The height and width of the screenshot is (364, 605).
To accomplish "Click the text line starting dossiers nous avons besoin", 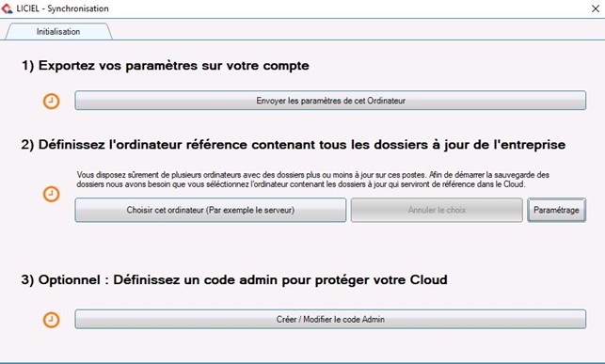I will (x=301, y=184).
